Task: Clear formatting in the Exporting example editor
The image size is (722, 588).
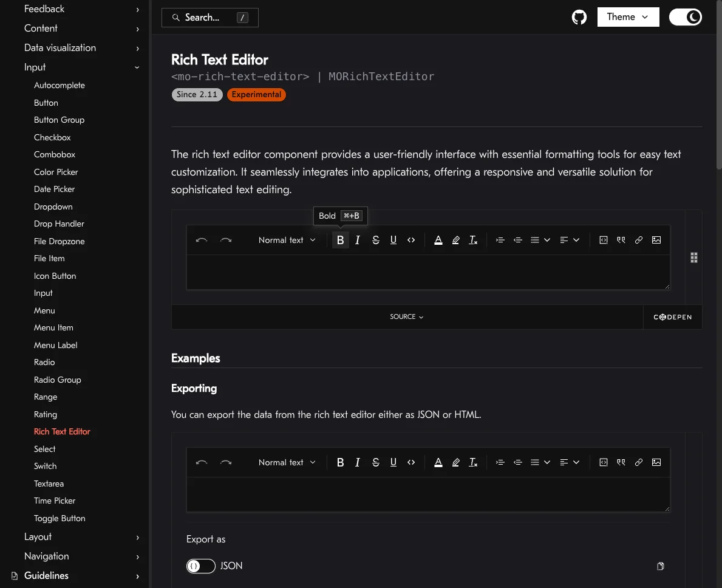Action: click(x=473, y=462)
